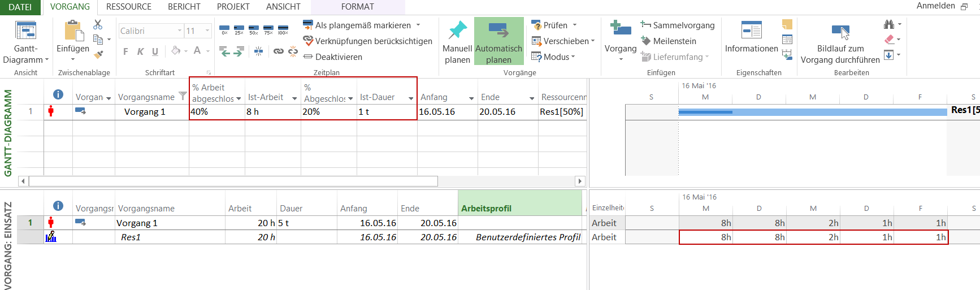The width and height of the screenshot is (980, 290).
Task: Click the Unlink tasks broken-chain icon
Action: pyautogui.click(x=293, y=51)
